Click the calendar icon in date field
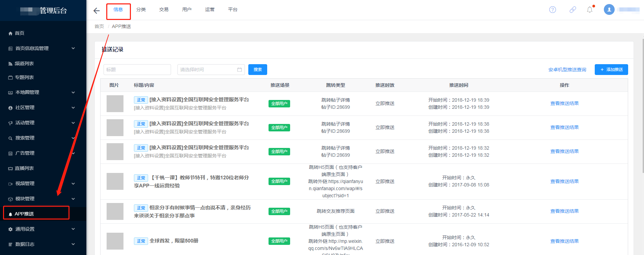The width and height of the screenshot is (644, 255). [x=240, y=70]
